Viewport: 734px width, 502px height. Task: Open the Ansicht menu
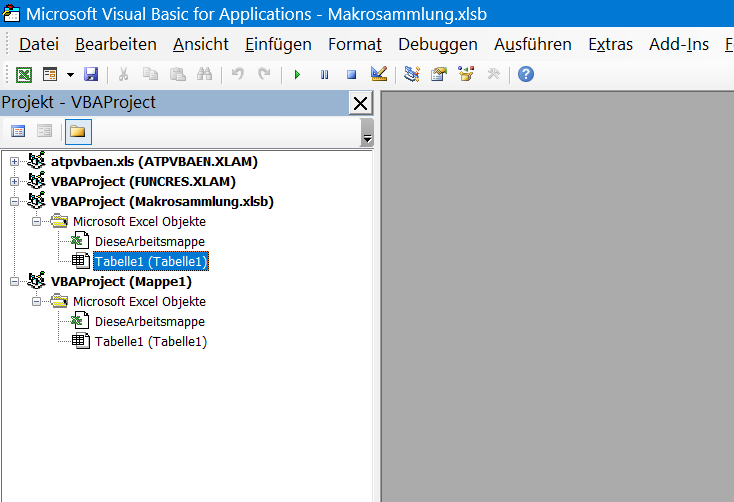(x=201, y=44)
